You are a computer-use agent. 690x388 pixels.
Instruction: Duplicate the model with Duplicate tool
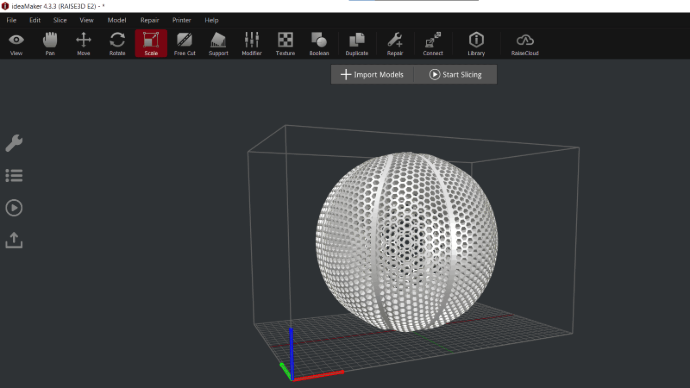[x=357, y=44]
